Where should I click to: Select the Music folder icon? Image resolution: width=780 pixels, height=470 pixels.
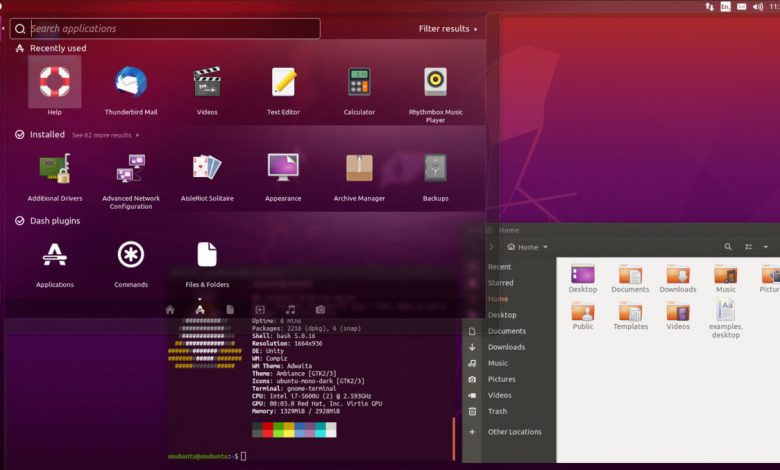pyautogui.click(x=725, y=274)
